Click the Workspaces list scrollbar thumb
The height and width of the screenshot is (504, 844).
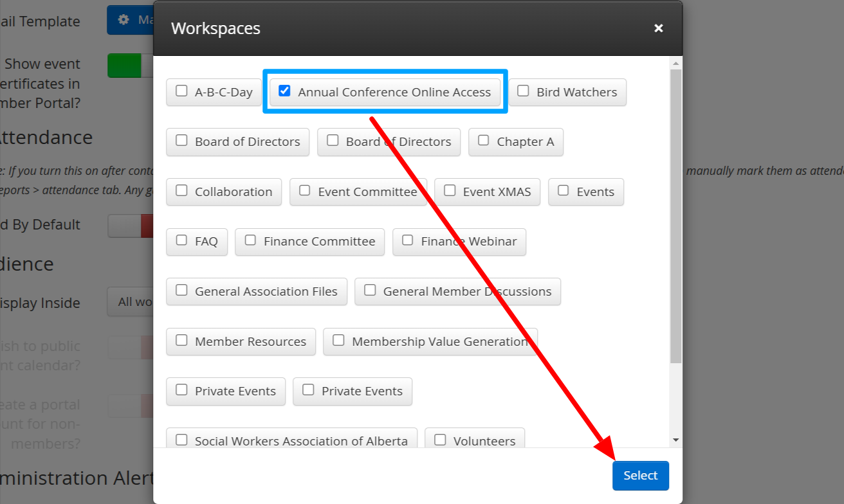(x=675, y=216)
